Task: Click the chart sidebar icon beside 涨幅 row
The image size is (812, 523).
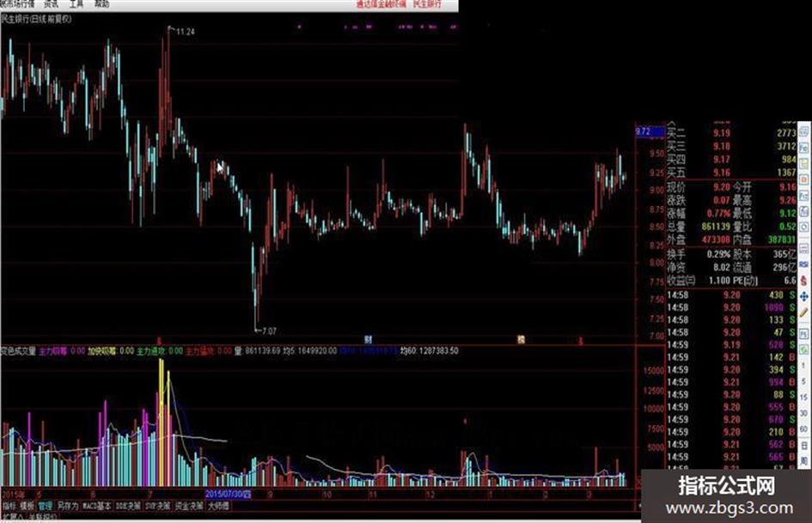Action: [803, 211]
